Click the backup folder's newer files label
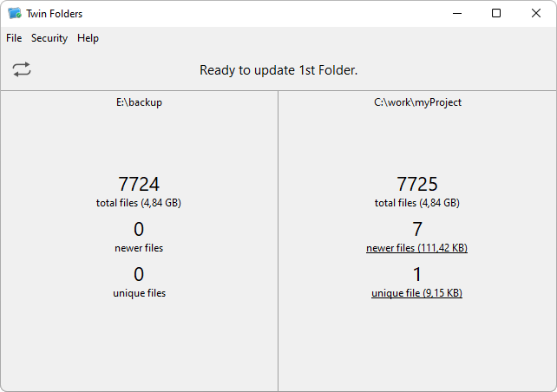 [x=139, y=248]
